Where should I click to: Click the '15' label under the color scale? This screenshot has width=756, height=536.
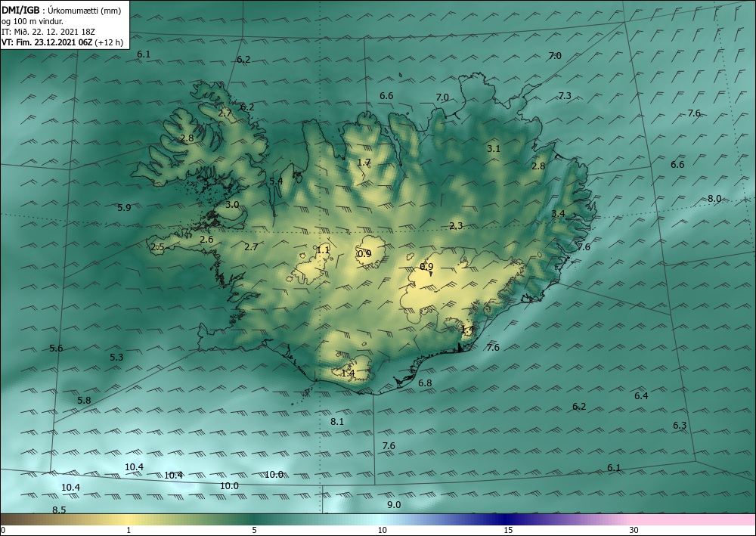508,530
